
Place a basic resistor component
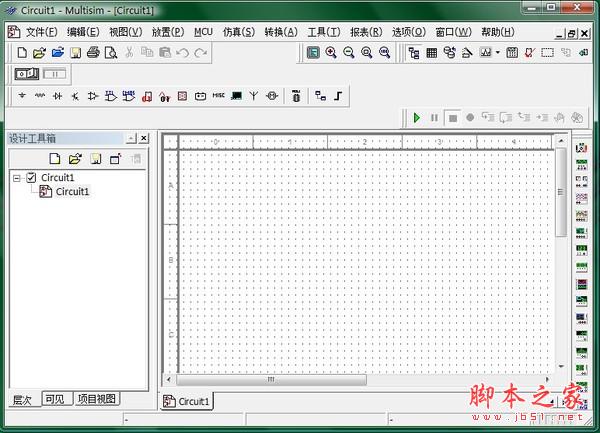pyautogui.click(x=40, y=96)
